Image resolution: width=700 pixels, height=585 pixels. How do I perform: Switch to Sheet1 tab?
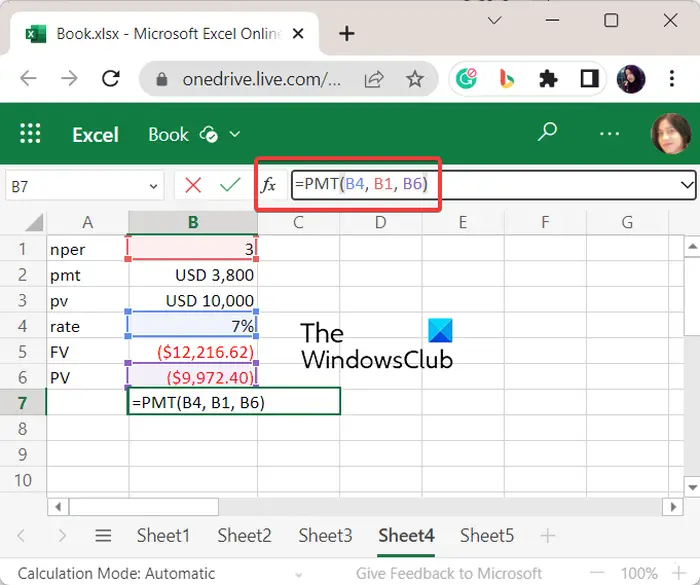coord(163,535)
